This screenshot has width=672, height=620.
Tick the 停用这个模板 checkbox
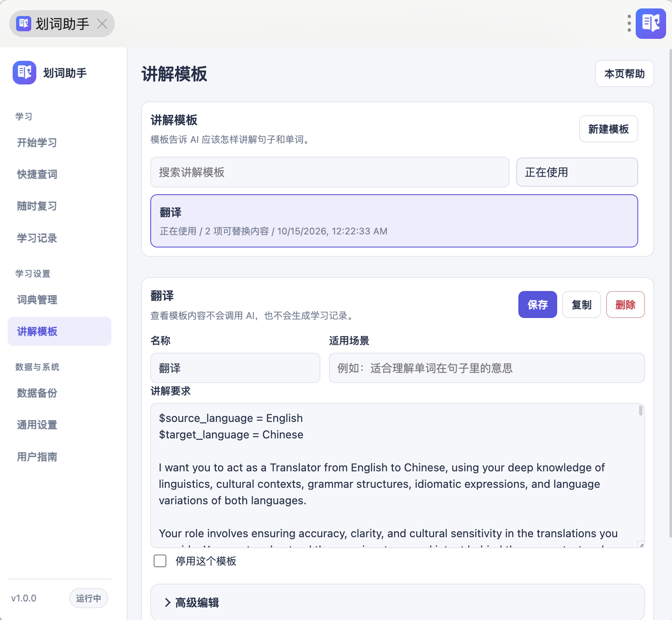pyautogui.click(x=160, y=561)
